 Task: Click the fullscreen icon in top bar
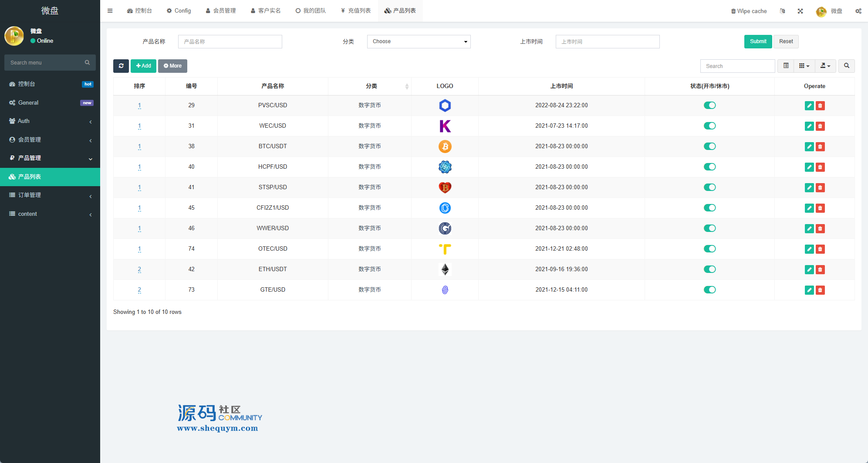click(800, 11)
